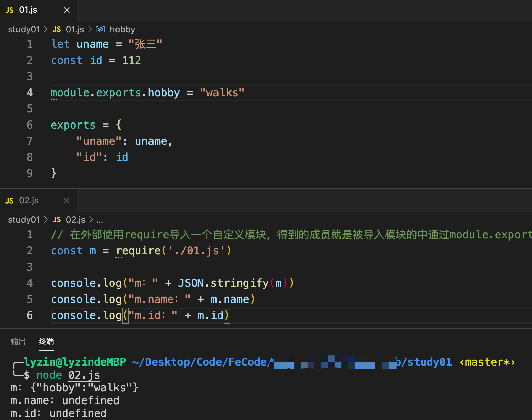Click line number 1 in 01.js

tap(30, 44)
